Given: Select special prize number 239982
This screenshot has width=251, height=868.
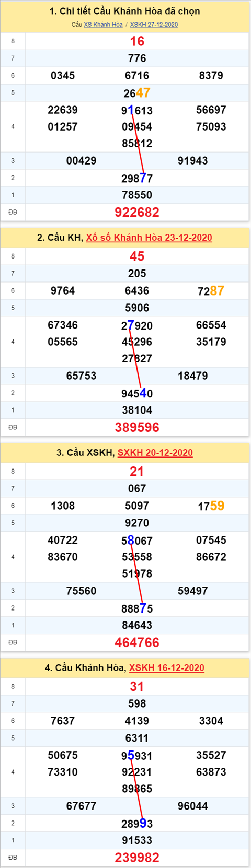Looking at the screenshot, I should coord(137,858).
